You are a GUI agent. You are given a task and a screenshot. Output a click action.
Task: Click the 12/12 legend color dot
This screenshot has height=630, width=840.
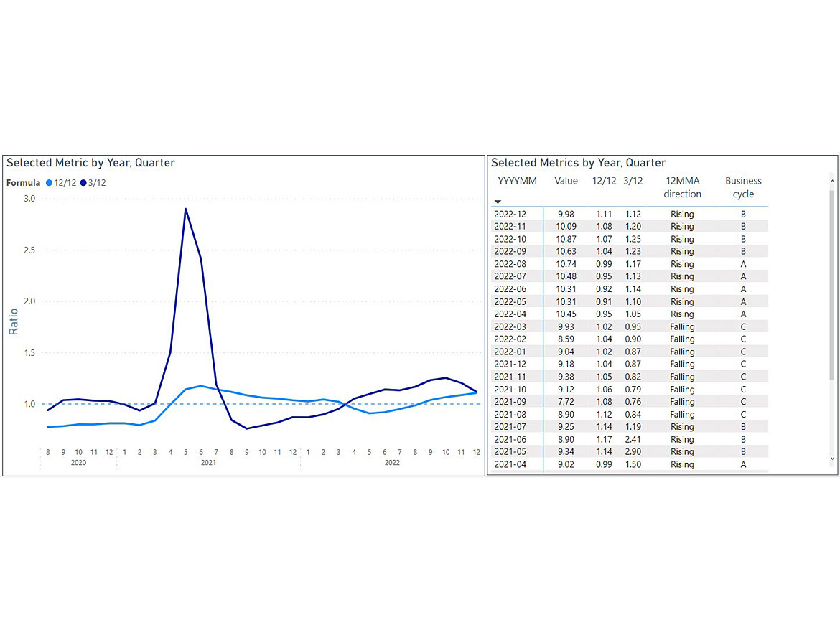click(50, 183)
